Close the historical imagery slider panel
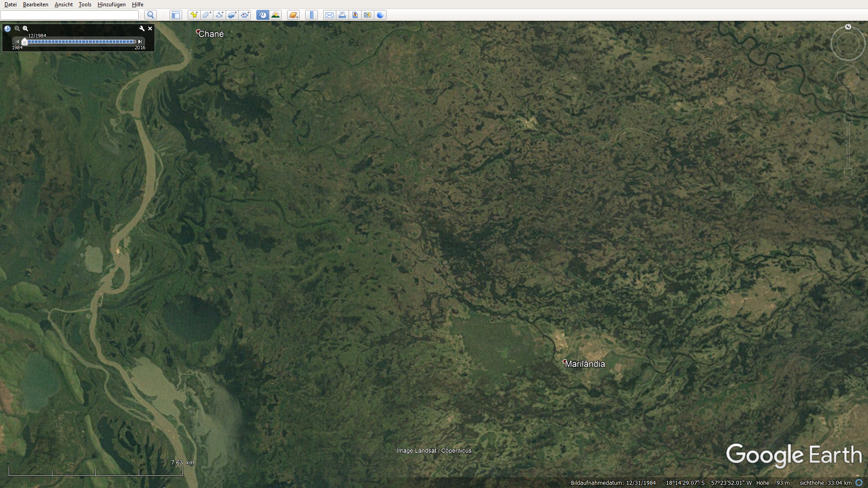This screenshot has height=488, width=868. click(150, 28)
